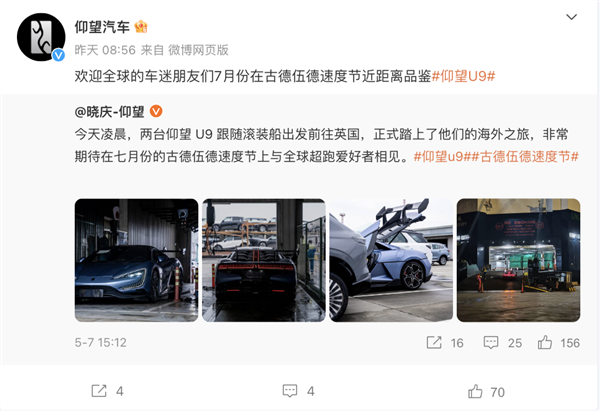
Task: Open the 仰望汽车 profile avatar
Action: tap(41, 37)
